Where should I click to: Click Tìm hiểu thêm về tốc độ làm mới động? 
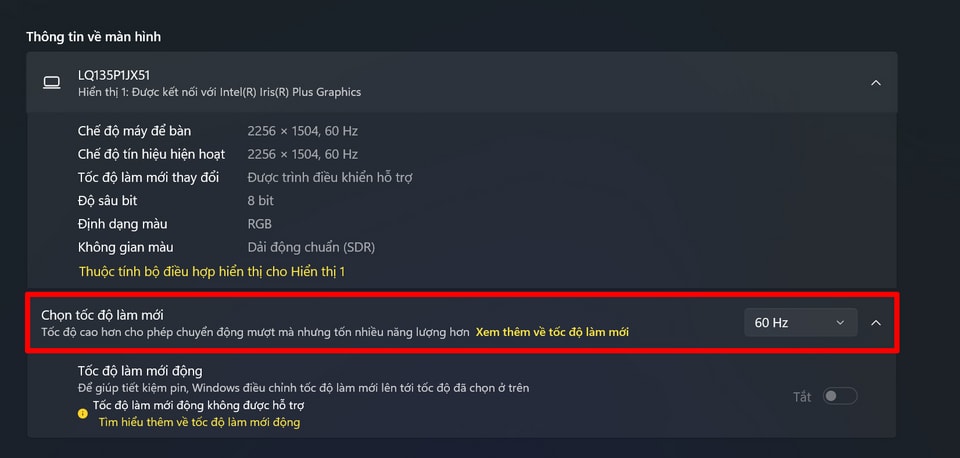coord(200,422)
